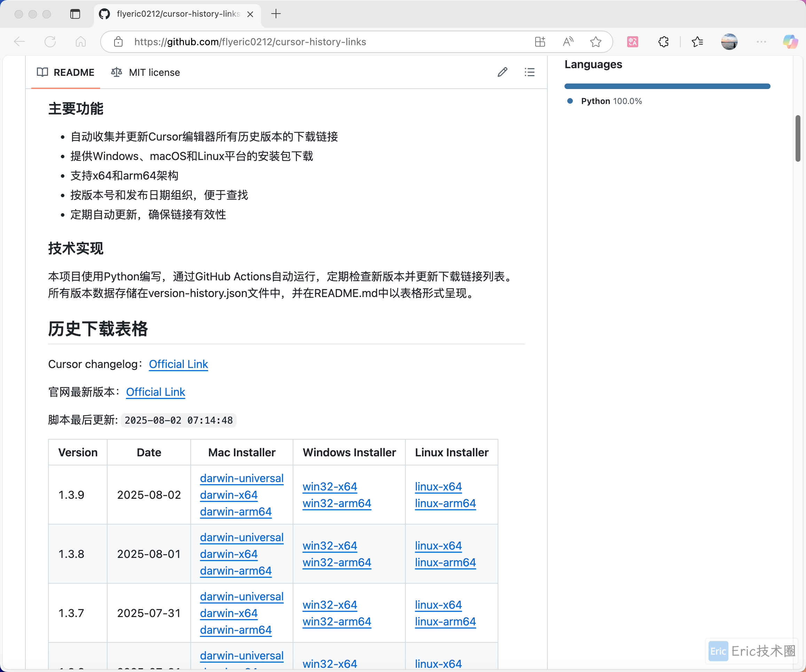Switch to the README tab
The height and width of the screenshot is (672, 806).
point(66,72)
